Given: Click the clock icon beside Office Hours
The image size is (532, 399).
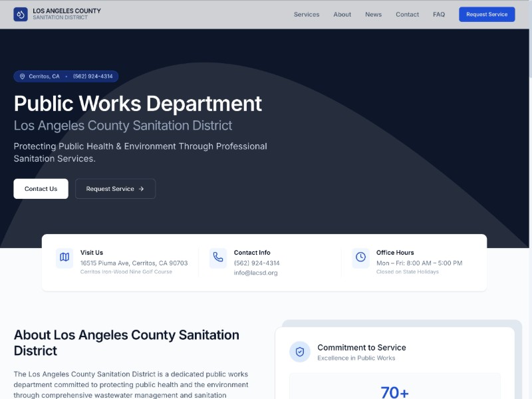Looking at the screenshot, I should [360, 257].
